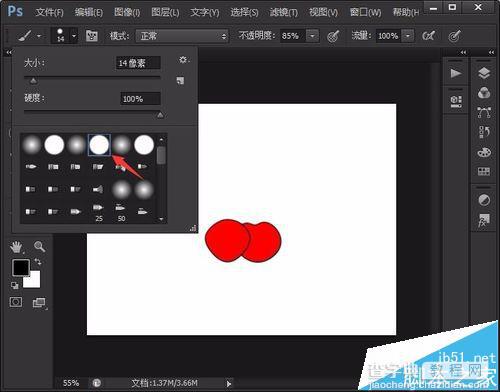Viewport: 500px width, 392px height.
Task: Expand the brush tool preset arrow
Action: tap(39, 36)
